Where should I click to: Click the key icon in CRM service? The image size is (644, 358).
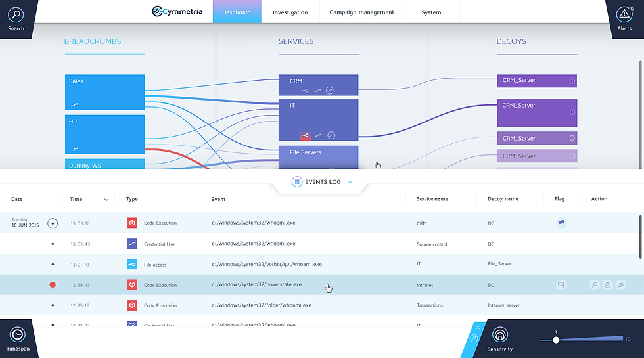305,91
